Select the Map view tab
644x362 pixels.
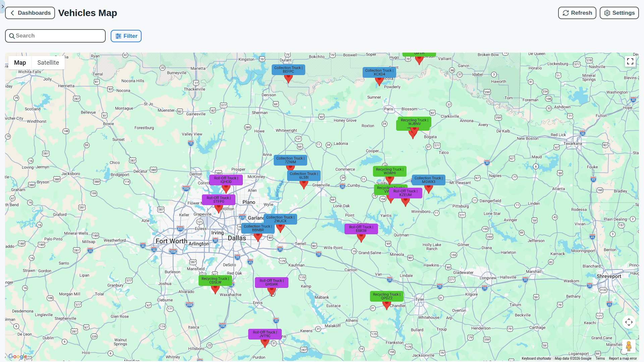(19, 62)
